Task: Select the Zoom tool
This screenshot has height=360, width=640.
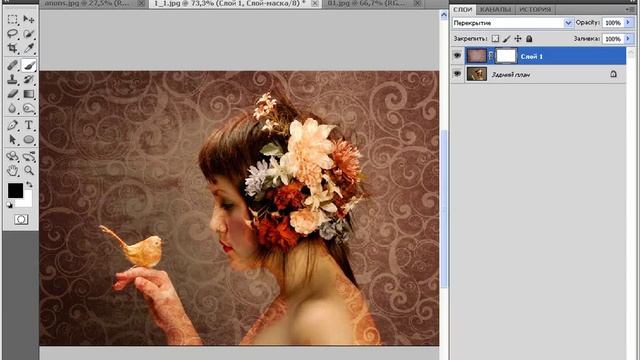Action: (29, 171)
